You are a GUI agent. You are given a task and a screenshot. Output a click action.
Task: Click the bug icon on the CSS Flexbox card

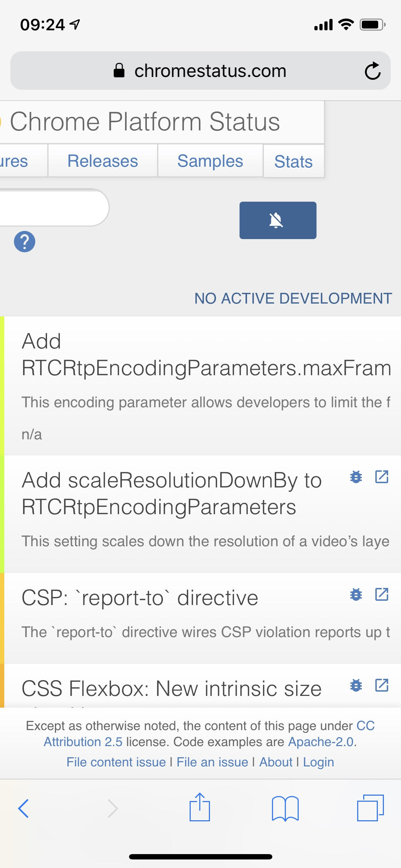point(356,684)
